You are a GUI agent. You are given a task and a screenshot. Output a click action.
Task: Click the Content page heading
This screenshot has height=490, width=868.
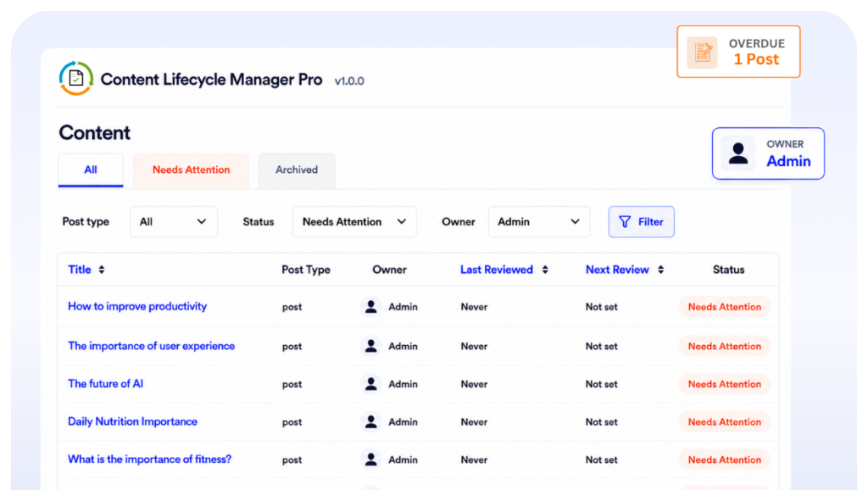click(95, 133)
